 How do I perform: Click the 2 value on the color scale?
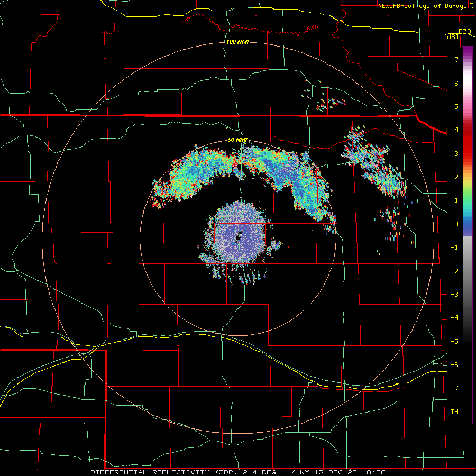point(456,177)
